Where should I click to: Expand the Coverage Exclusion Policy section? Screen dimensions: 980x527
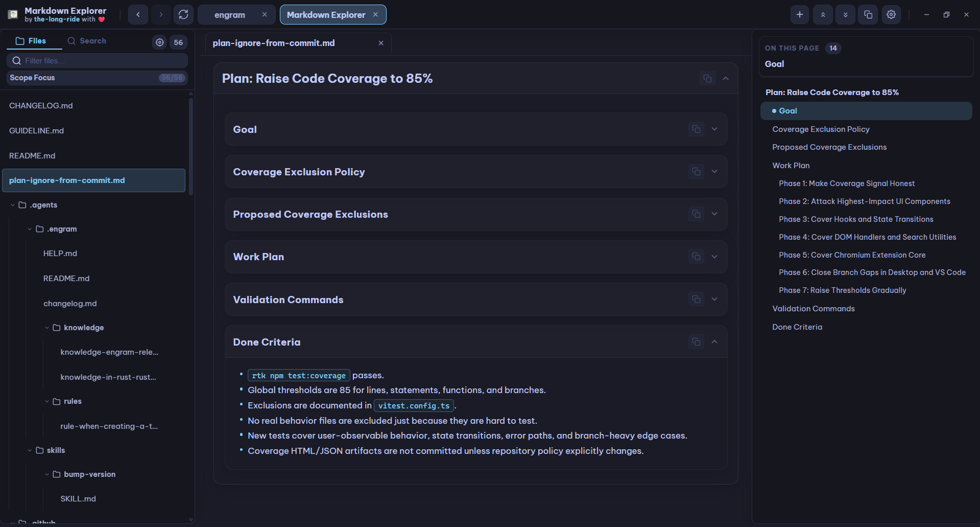(714, 171)
